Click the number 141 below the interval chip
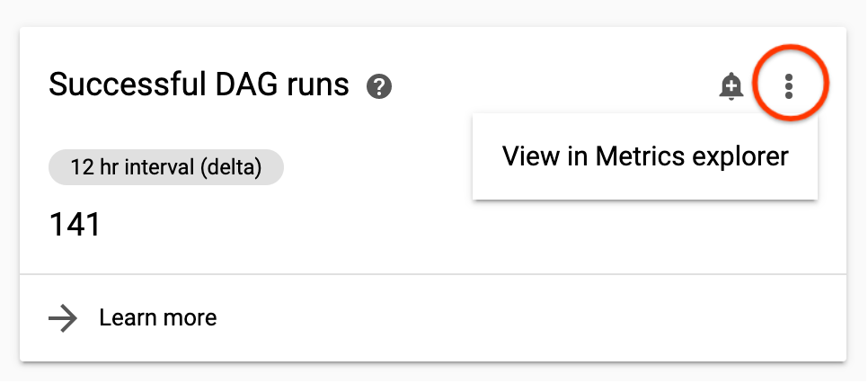This screenshot has height=383, width=868. [75, 224]
